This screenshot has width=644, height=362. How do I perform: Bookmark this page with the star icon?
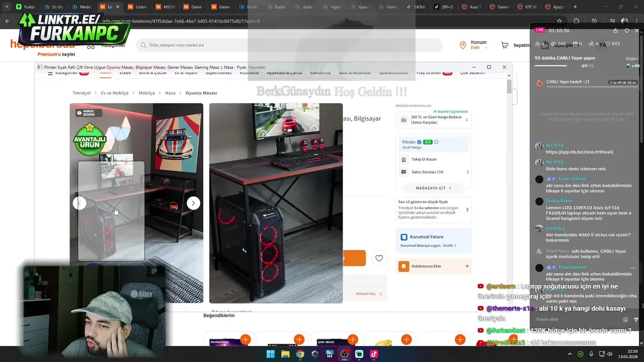559,21
